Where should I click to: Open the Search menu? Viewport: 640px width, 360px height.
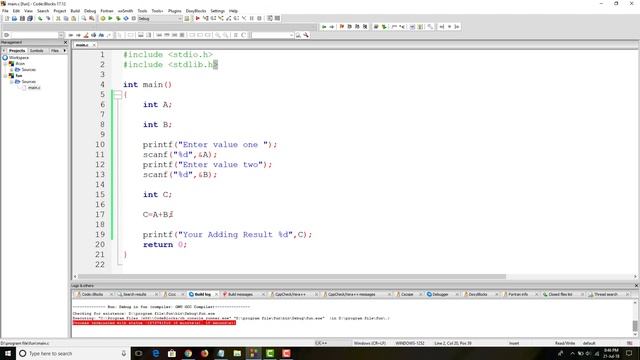click(43, 11)
